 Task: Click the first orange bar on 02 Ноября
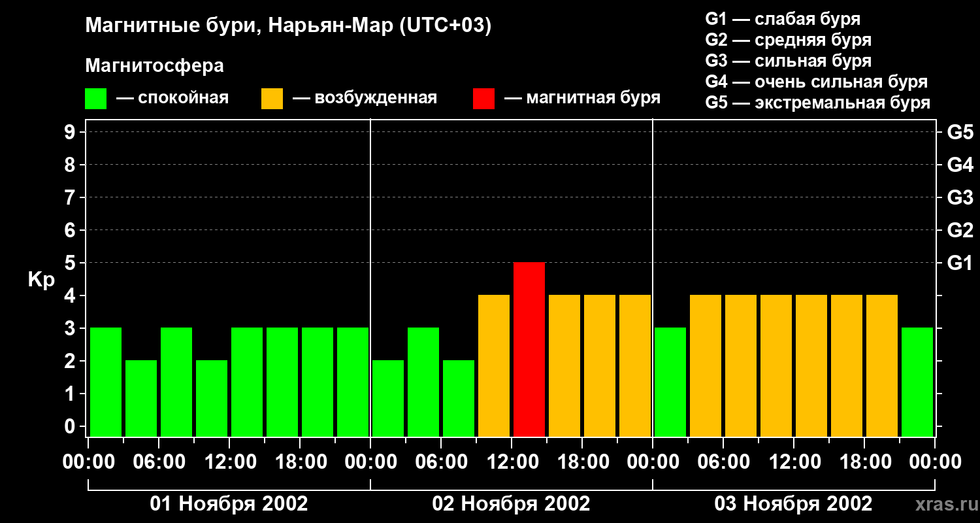coord(494,365)
